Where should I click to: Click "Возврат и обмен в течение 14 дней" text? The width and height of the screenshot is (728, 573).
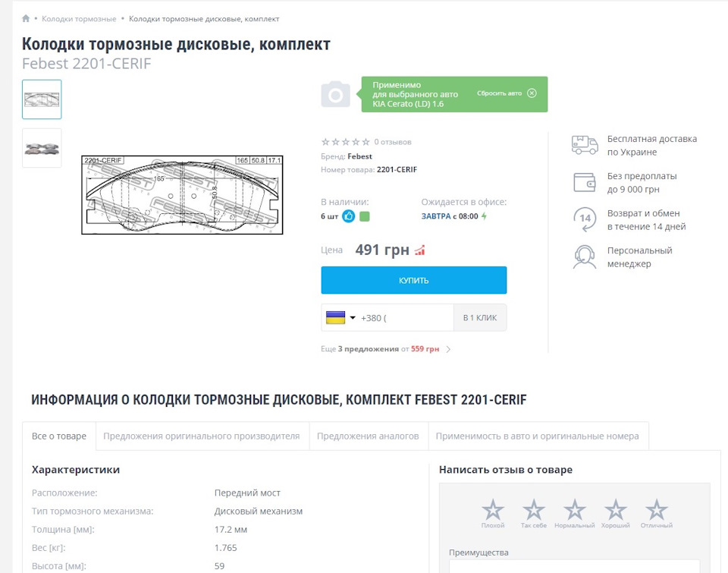click(646, 220)
